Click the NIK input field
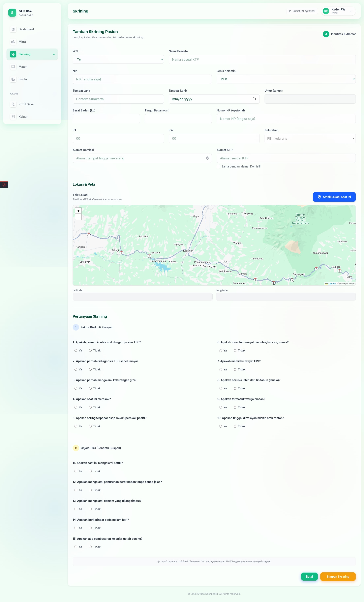Viewport: 364px width, 602px height. tap(142, 79)
